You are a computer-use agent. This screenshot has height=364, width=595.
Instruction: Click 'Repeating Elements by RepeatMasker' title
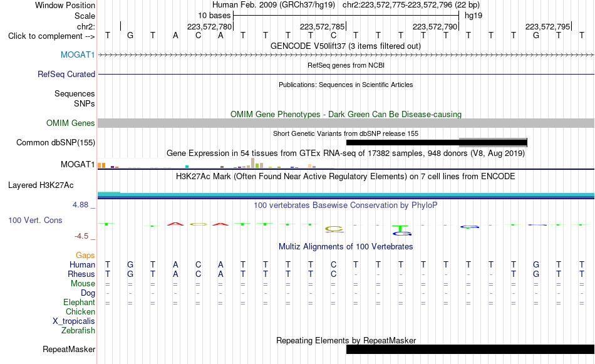click(x=346, y=340)
